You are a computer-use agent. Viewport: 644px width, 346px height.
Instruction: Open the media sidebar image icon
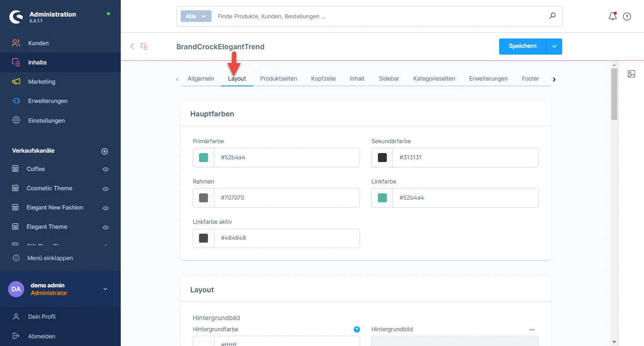click(x=631, y=74)
